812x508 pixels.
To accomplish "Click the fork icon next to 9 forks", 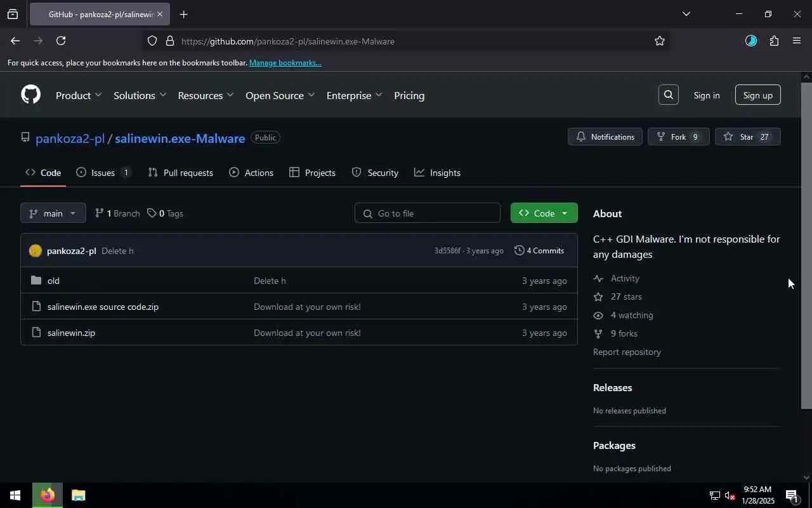I will pyautogui.click(x=598, y=334).
